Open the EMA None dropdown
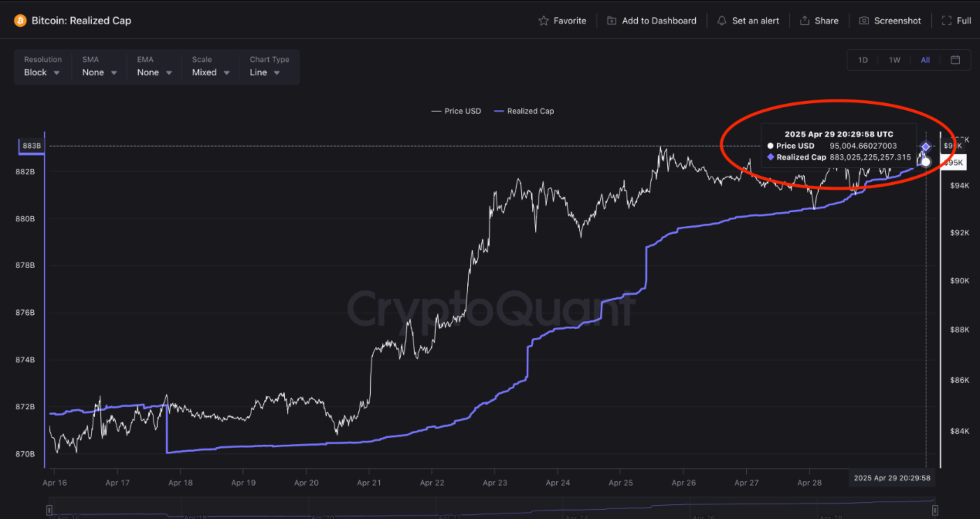Screen dimensions: 980x519 154,73
